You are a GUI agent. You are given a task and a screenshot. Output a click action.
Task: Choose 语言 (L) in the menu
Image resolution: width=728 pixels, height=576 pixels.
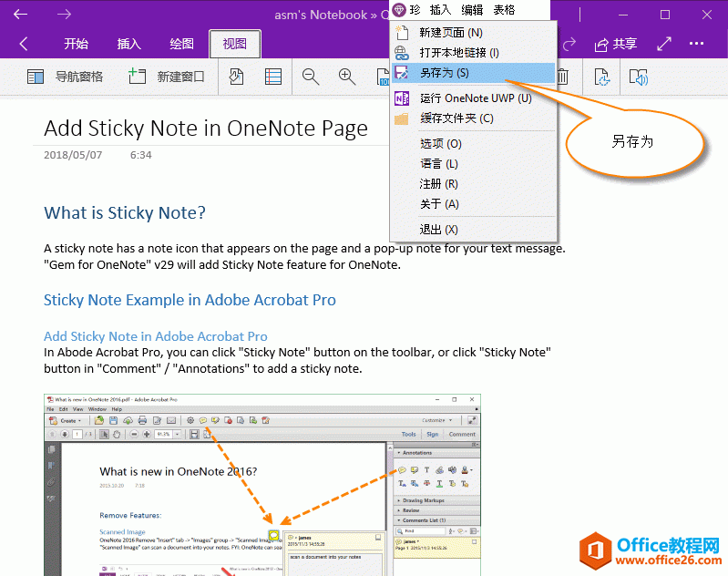pos(474,164)
